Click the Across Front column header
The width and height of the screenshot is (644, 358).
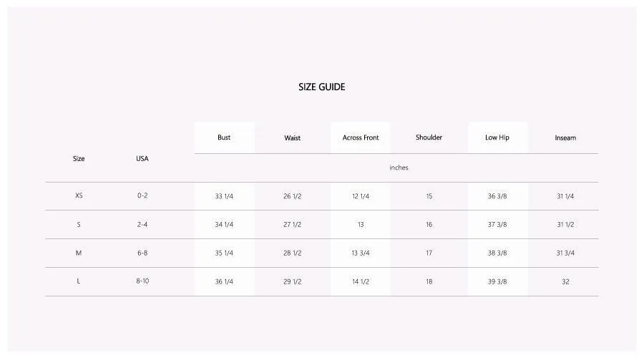coord(361,137)
